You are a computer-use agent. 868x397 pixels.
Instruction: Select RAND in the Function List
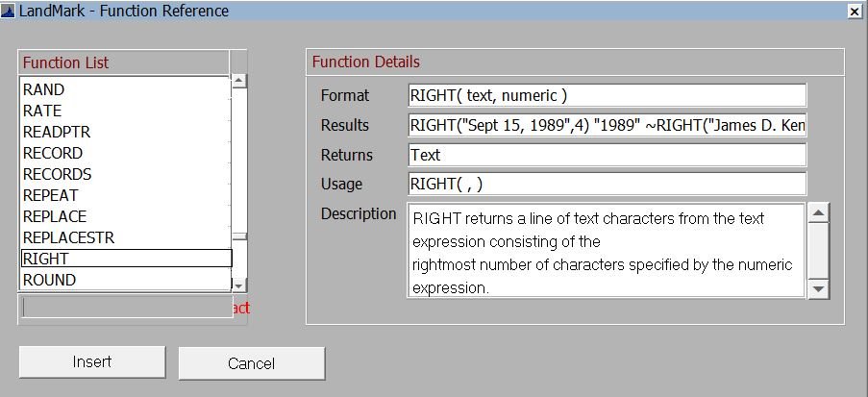click(44, 89)
